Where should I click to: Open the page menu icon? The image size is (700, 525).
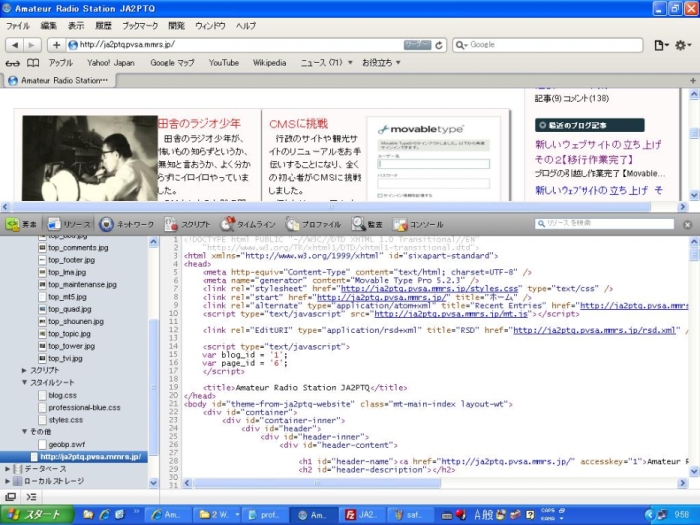tap(661, 45)
